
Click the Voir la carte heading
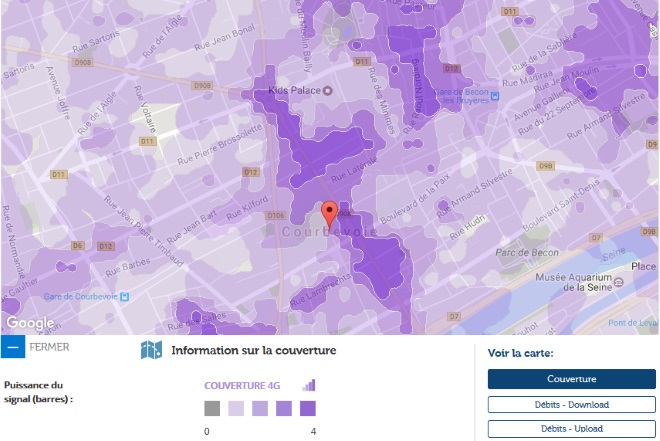pyautogui.click(x=521, y=353)
